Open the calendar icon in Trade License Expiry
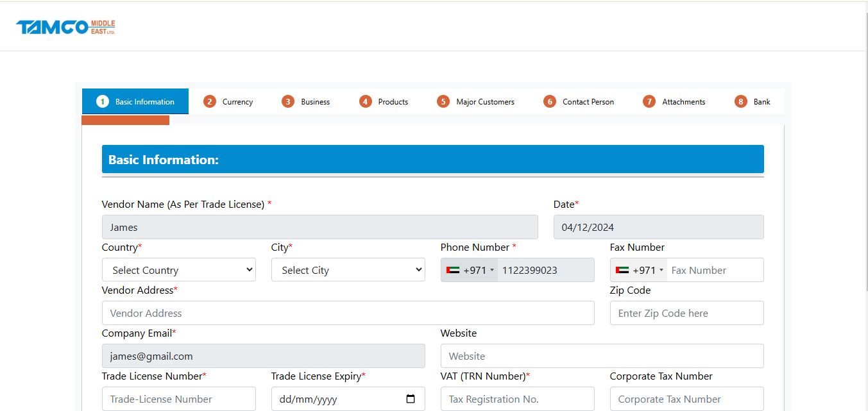This screenshot has height=411, width=868. pyautogui.click(x=410, y=399)
